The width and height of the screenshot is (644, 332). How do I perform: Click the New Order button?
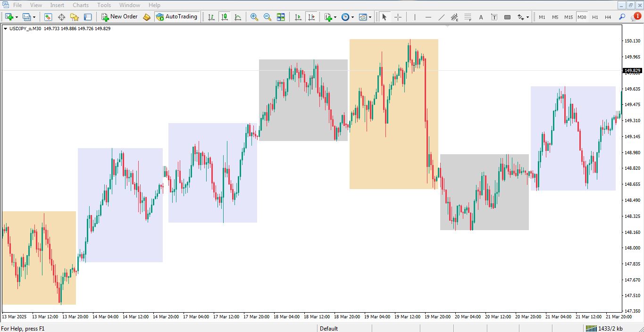[x=119, y=17]
